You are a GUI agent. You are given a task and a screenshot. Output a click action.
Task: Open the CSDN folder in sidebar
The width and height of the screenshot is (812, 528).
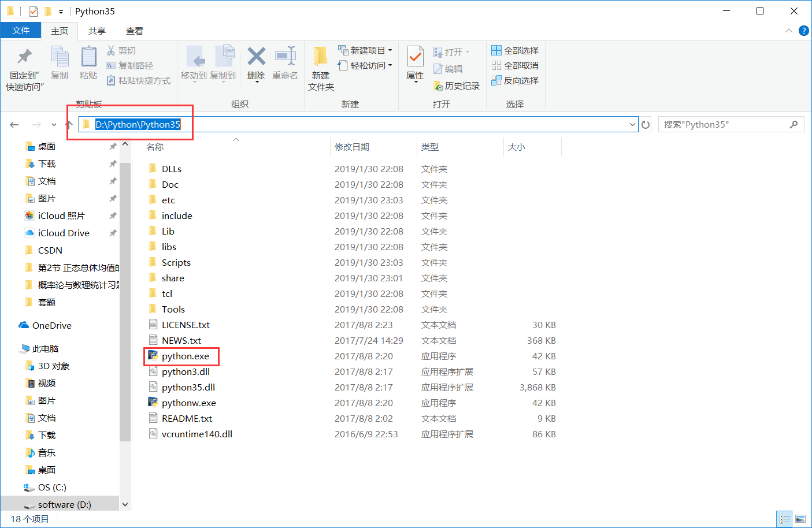pos(50,250)
